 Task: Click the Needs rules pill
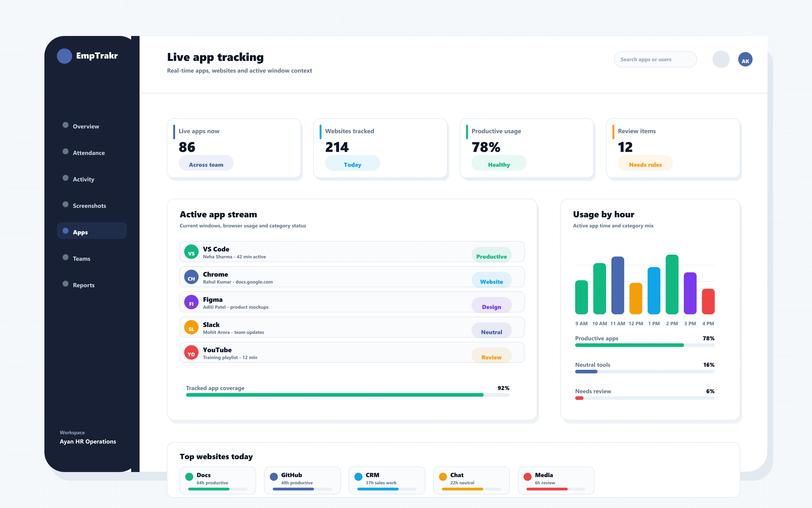[x=645, y=163]
